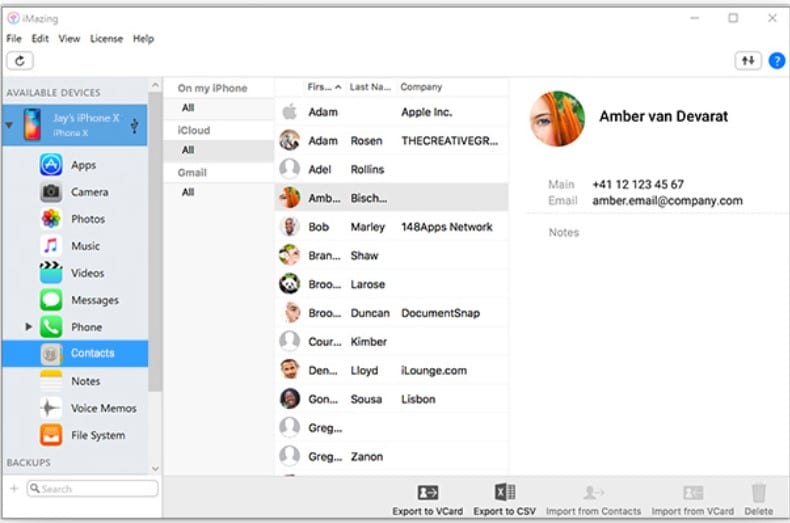Select Bob Marley contact row
Image resolution: width=790 pixels, height=523 pixels.
[390, 227]
